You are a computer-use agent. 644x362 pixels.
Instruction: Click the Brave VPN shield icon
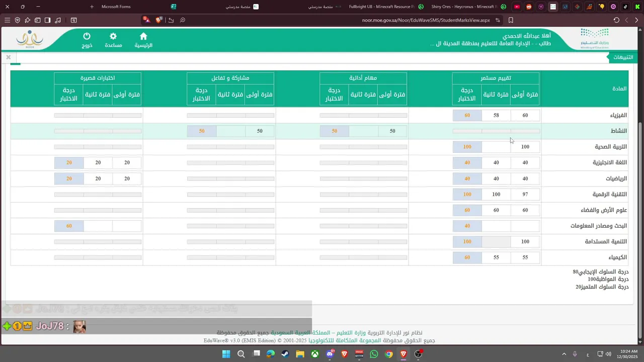tap(17, 20)
